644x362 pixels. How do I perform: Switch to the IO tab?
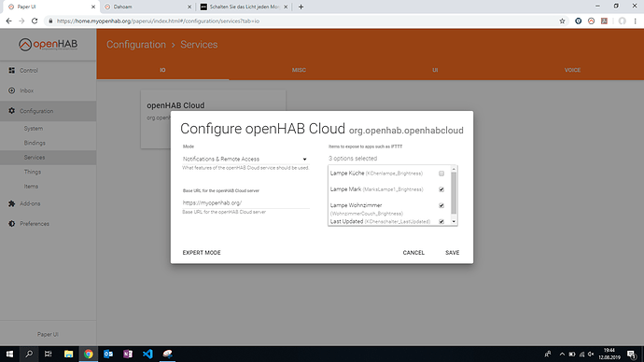pyautogui.click(x=162, y=70)
